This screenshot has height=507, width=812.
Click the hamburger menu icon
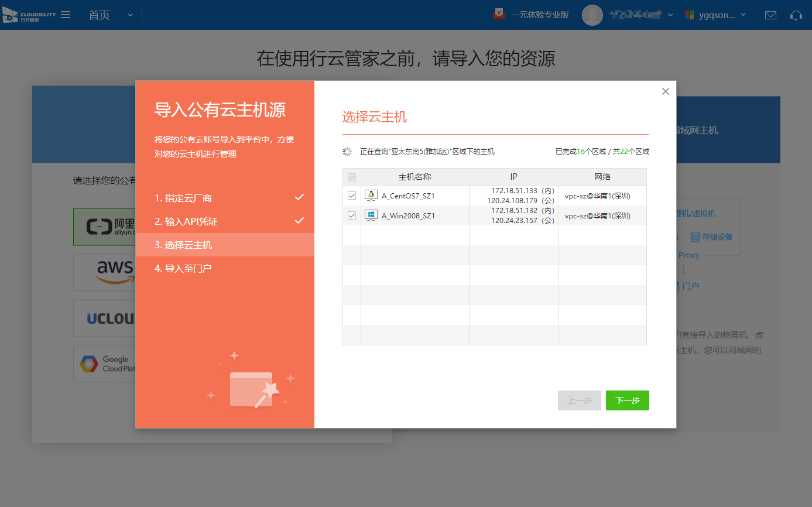tap(66, 15)
